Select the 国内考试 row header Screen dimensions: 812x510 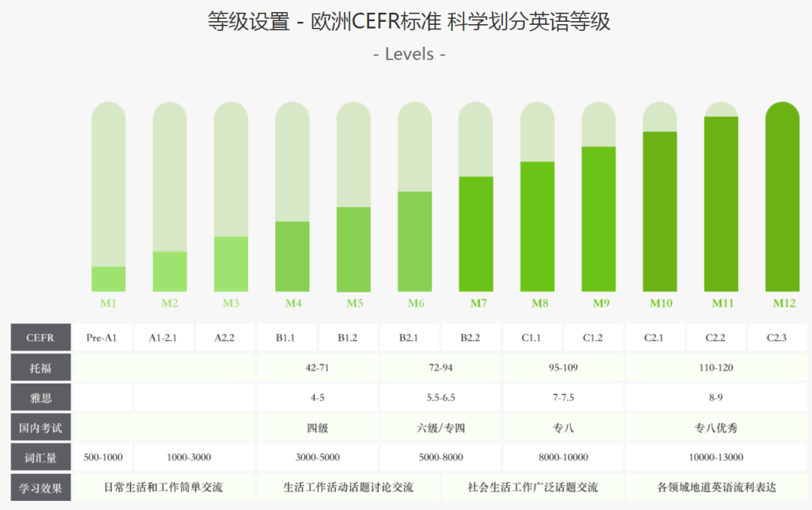click(41, 427)
